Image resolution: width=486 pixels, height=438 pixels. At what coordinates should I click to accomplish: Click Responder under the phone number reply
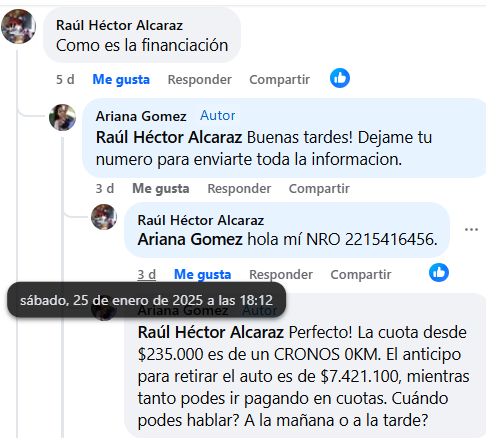tap(281, 275)
